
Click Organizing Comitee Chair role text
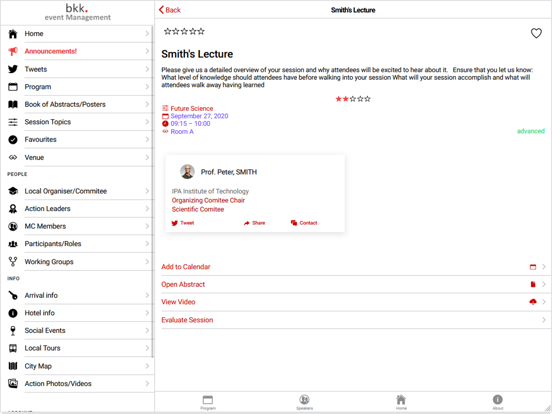coord(208,200)
